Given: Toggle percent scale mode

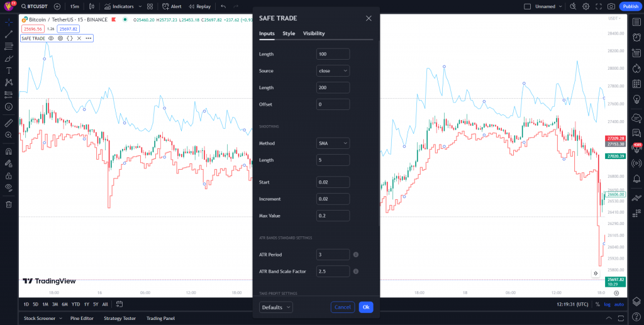Looking at the screenshot, I should [597, 304].
